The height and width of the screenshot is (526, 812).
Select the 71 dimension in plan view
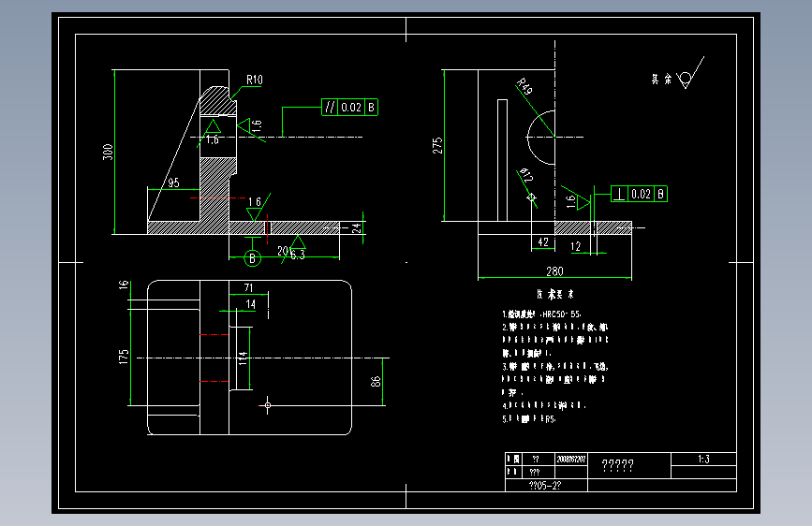(x=248, y=288)
